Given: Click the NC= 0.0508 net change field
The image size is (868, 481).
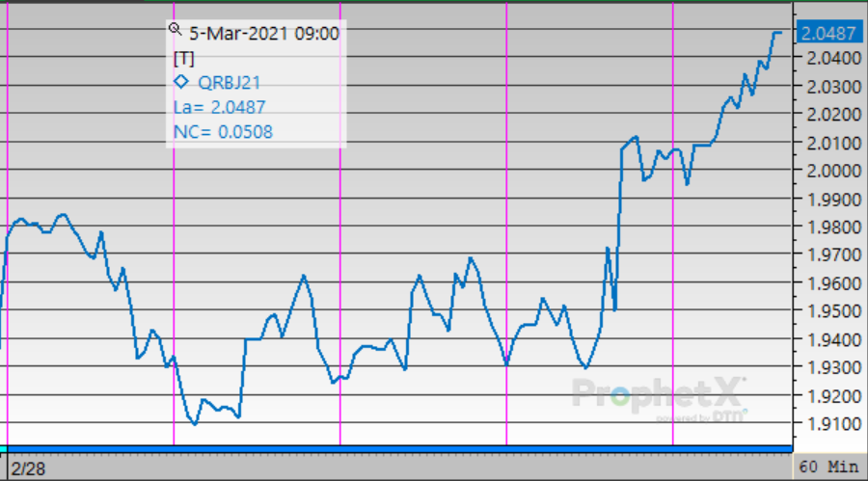Looking at the screenshot, I should tap(222, 132).
